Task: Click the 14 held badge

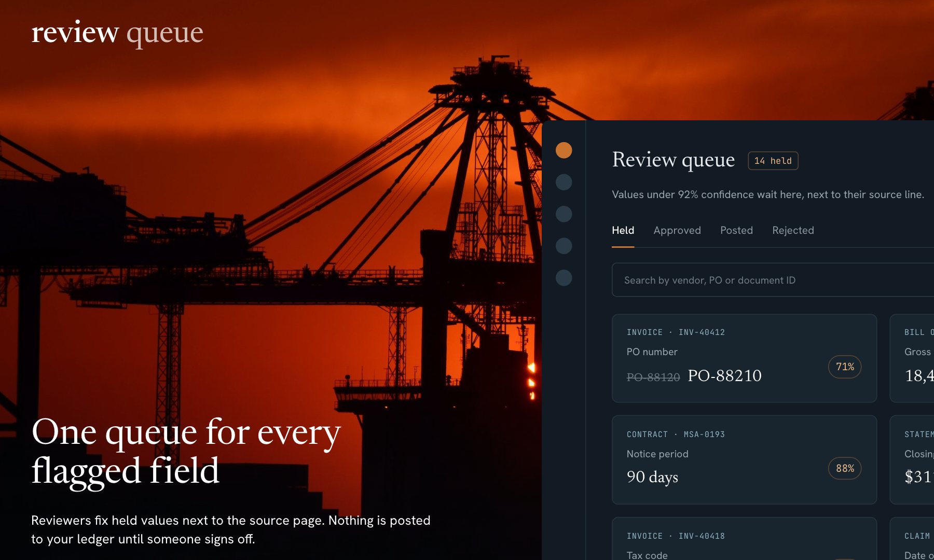Action: pyautogui.click(x=773, y=161)
